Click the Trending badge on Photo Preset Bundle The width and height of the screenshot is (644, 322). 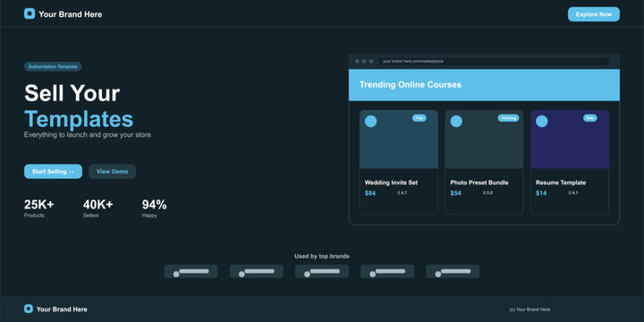[508, 118]
